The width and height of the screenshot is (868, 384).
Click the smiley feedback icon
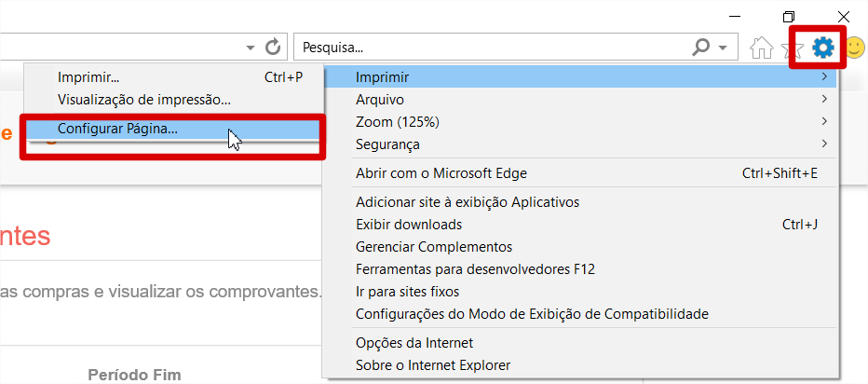point(856,48)
